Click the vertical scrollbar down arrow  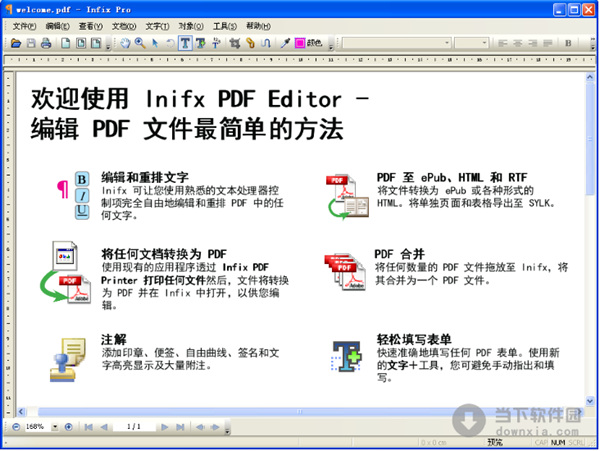point(590,401)
